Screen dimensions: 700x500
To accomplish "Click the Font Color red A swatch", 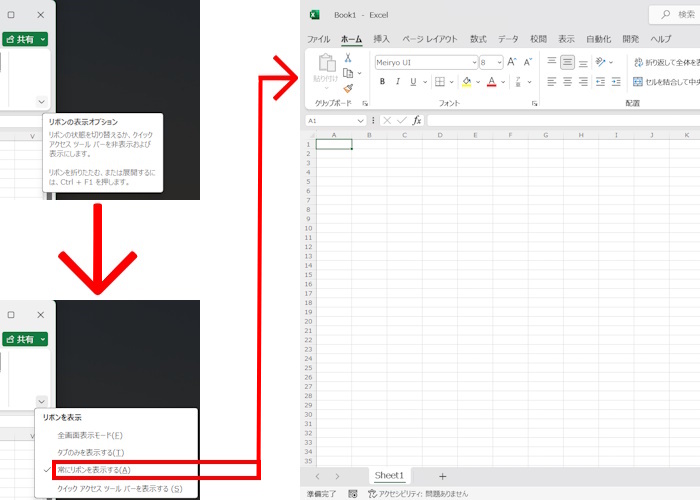I will click(x=492, y=82).
